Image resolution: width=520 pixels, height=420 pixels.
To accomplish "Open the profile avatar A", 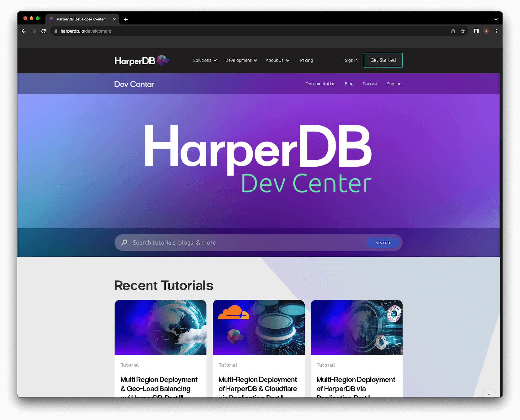I will 486,31.
